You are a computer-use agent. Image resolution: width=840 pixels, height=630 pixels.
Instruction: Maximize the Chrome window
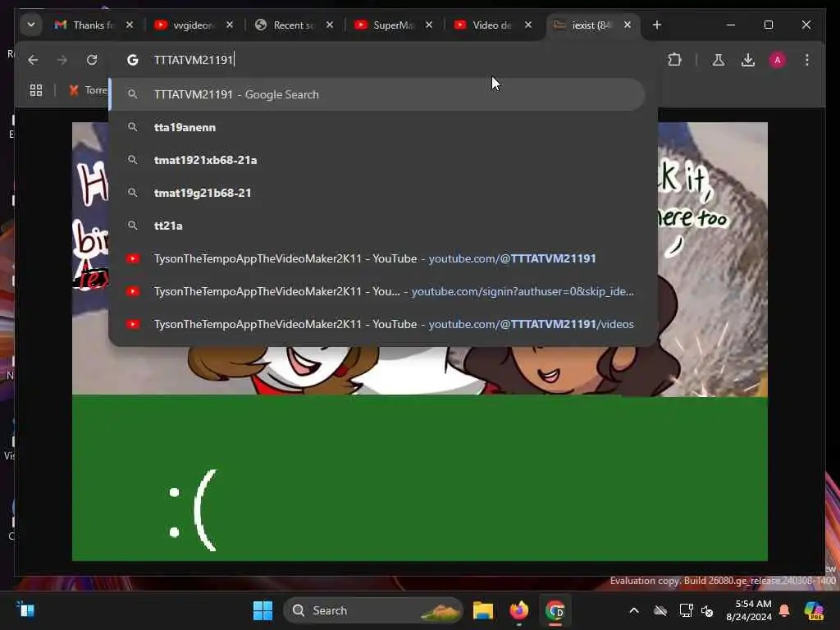(x=768, y=25)
